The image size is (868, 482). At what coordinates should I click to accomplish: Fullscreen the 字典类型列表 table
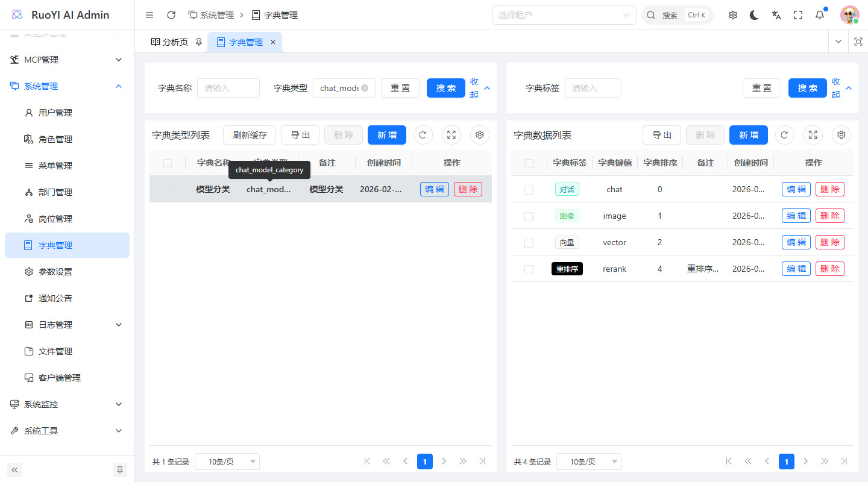click(x=451, y=135)
